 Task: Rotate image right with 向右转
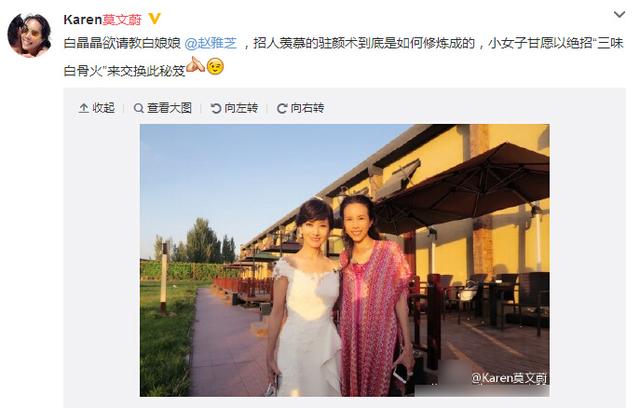tap(300, 108)
